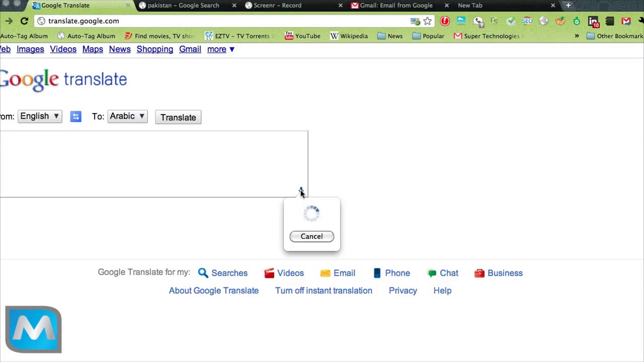Switch to the Gmail: Email from Google tab
Image resolution: width=644 pixels, height=362 pixels.
pyautogui.click(x=396, y=6)
